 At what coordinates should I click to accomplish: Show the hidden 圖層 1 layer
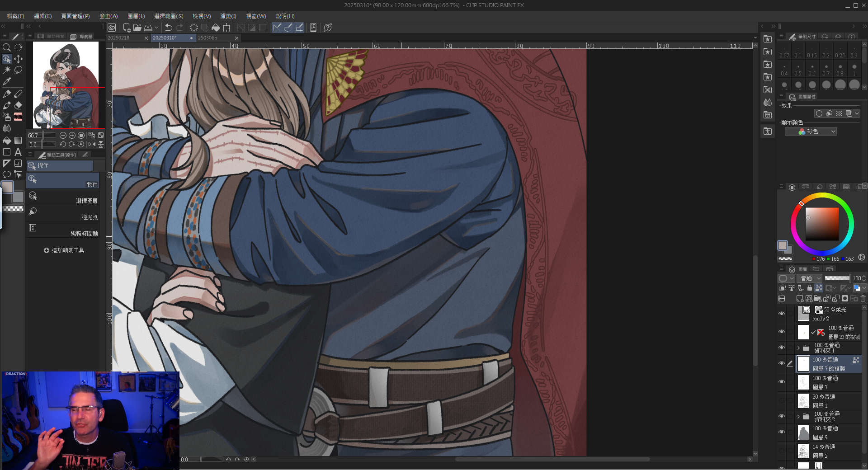782,400
